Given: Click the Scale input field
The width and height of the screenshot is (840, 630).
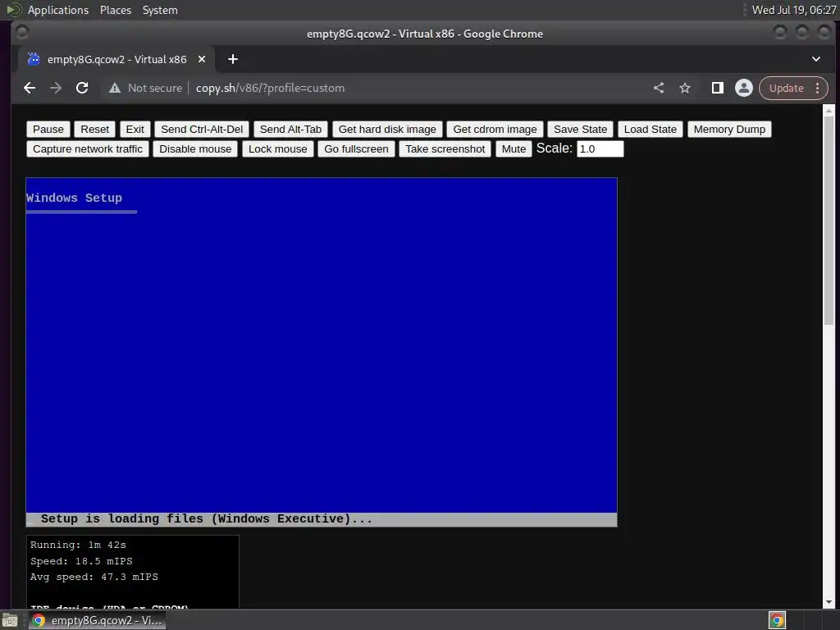Looking at the screenshot, I should 600,149.
